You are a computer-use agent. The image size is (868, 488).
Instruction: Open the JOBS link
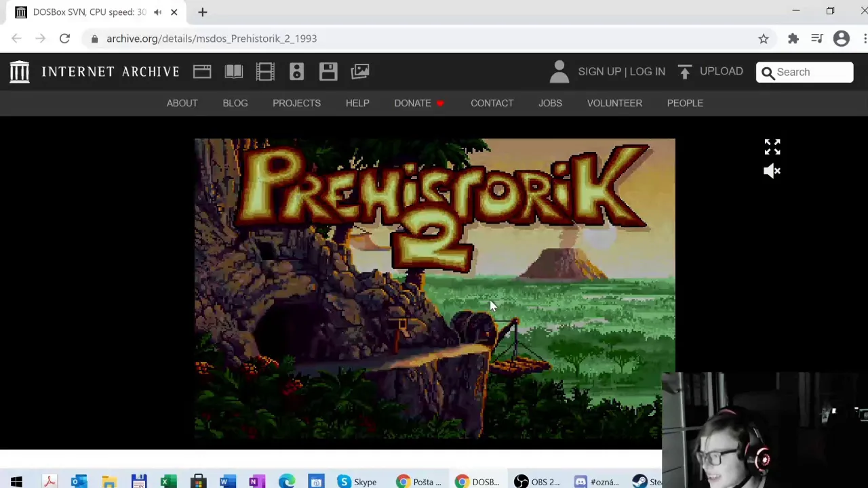click(550, 103)
